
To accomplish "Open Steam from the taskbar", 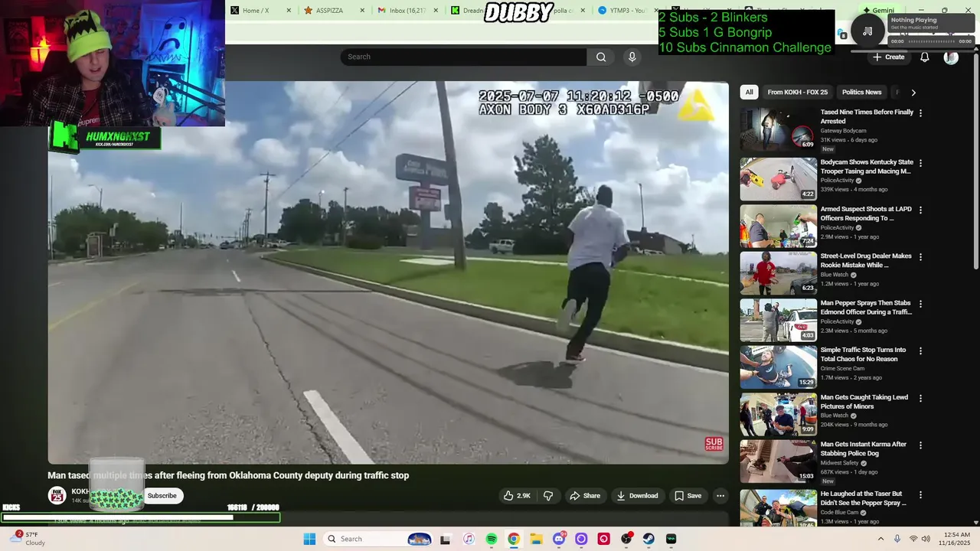I will (648, 539).
